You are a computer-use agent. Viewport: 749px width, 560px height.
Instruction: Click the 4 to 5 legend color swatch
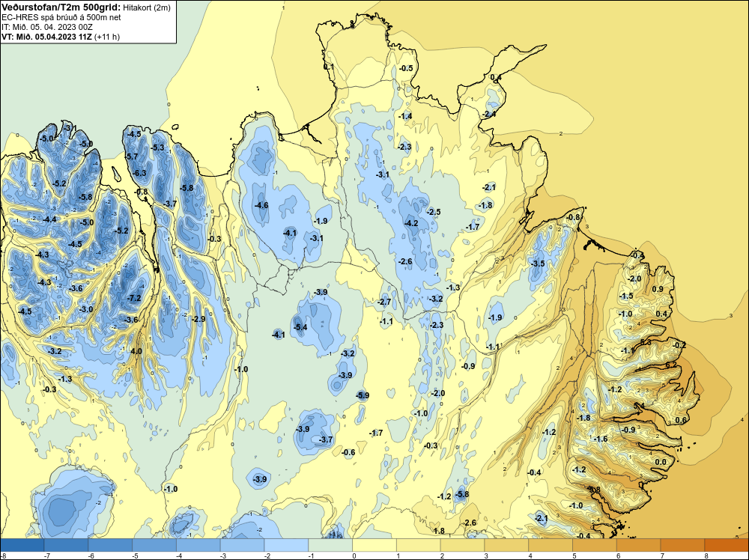point(551,545)
